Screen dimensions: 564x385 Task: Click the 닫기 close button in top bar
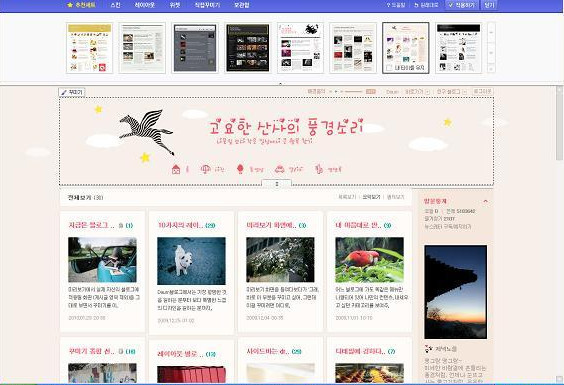(489, 5)
